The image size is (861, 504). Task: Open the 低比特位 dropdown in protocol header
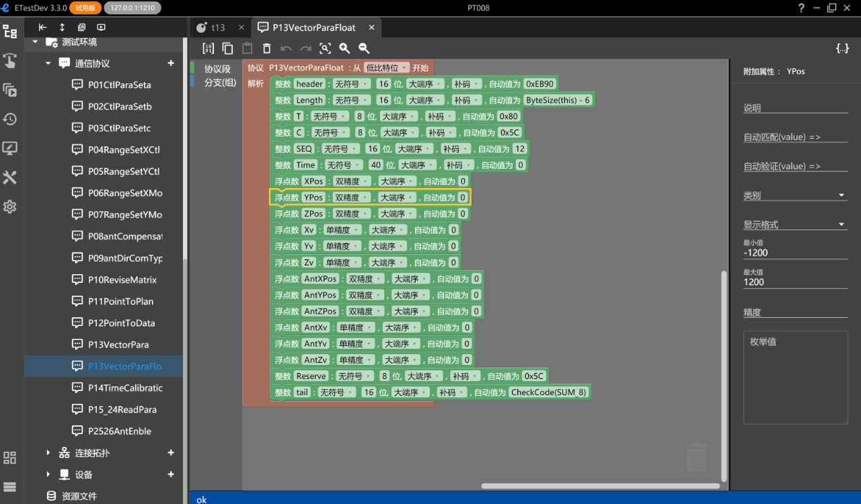coord(387,68)
